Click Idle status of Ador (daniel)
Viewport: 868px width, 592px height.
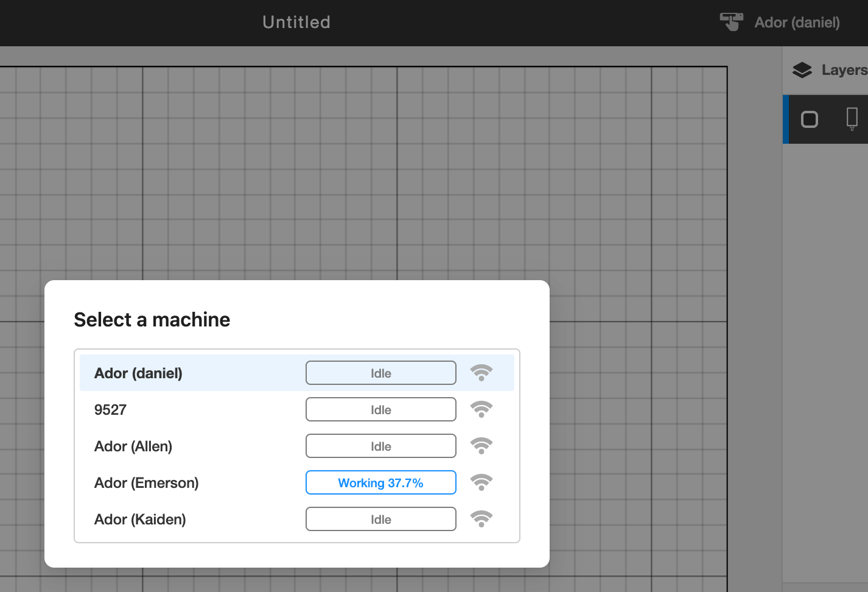point(381,373)
